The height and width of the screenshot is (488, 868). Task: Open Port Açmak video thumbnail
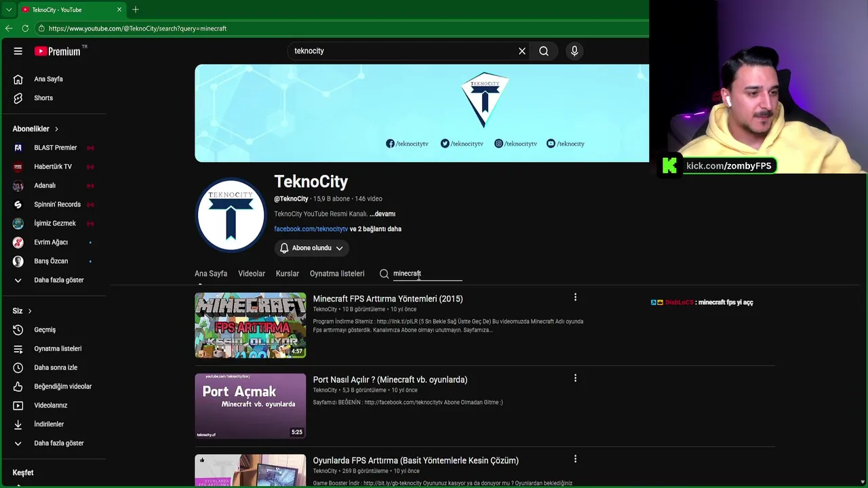pyautogui.click(x=250, y=406)
